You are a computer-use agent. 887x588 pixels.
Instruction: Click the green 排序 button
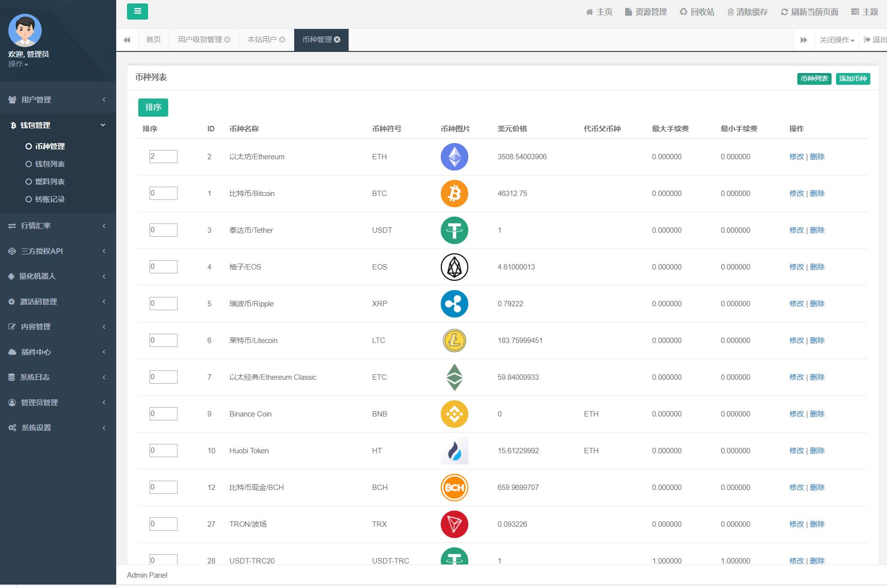tap(153, 107)
